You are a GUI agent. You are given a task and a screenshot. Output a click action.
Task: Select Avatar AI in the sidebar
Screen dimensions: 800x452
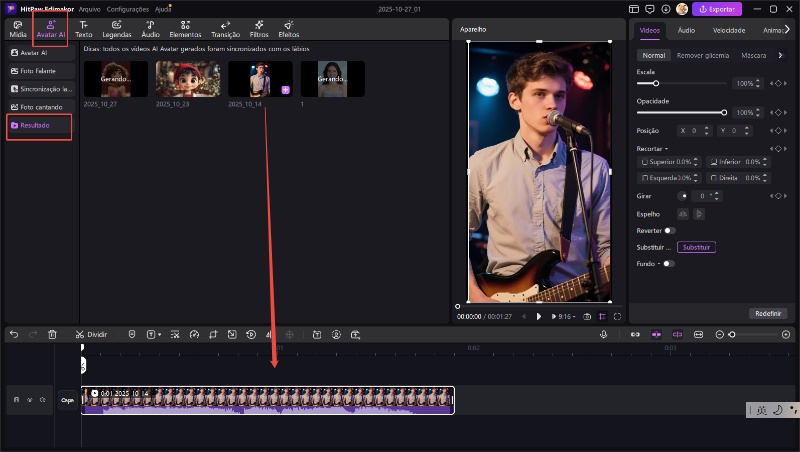click(41, 53)
